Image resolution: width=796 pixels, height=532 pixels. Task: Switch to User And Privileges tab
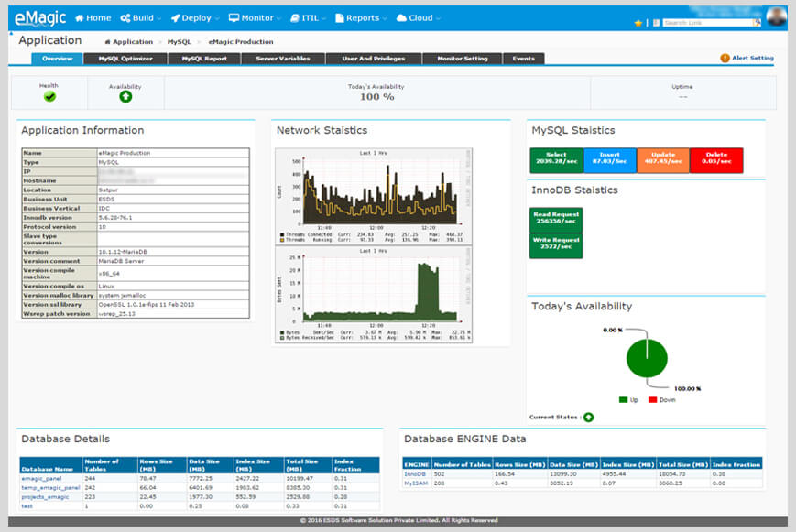pyautogui.click(x=374, y=59)
